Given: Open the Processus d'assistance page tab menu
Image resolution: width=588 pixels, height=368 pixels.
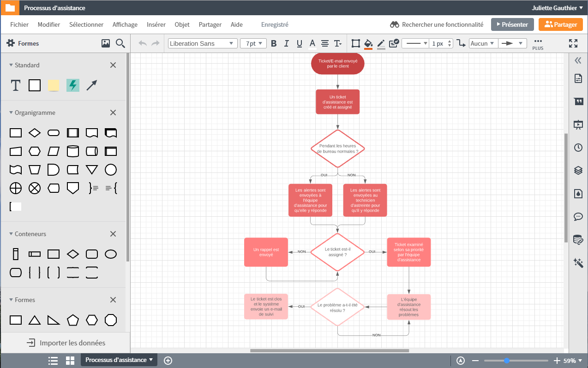Looking at the screenshot, I should coord(119,360).
